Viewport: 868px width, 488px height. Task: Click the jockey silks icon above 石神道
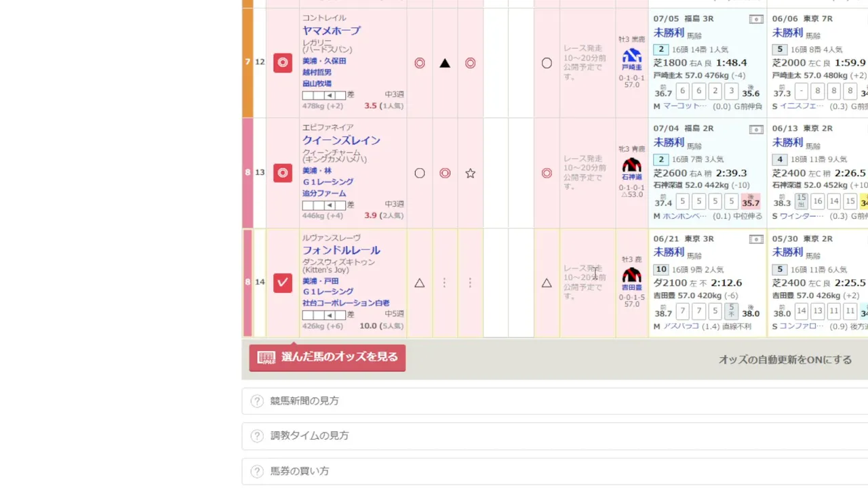point(632,165)
